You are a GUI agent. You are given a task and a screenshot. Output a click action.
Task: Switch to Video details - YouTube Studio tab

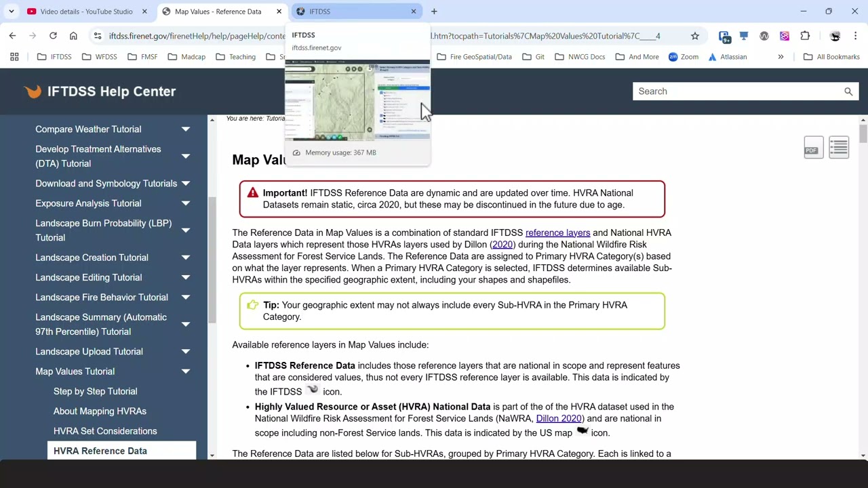(86, 12)
